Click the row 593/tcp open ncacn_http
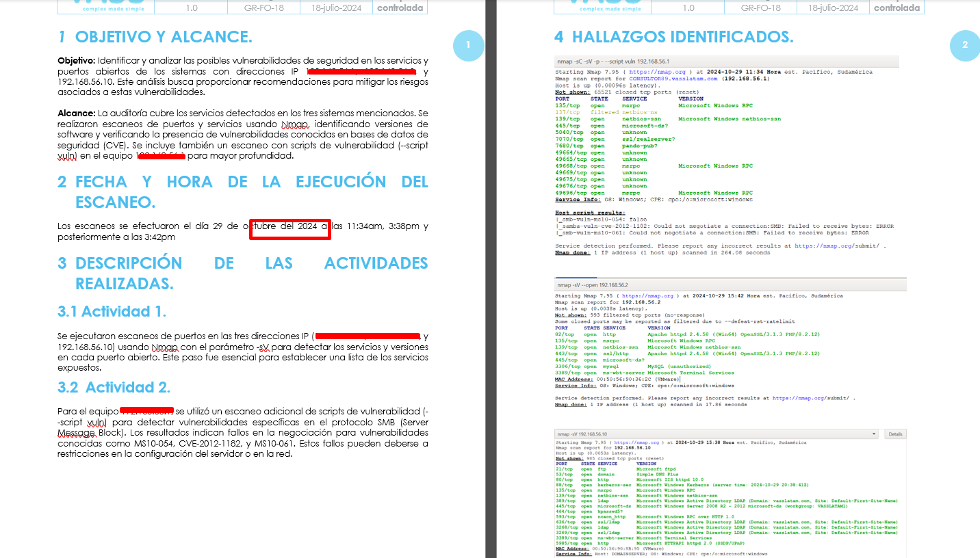This screenshot has width=980, height=558. pyautogui.click(x=644, y=516)
